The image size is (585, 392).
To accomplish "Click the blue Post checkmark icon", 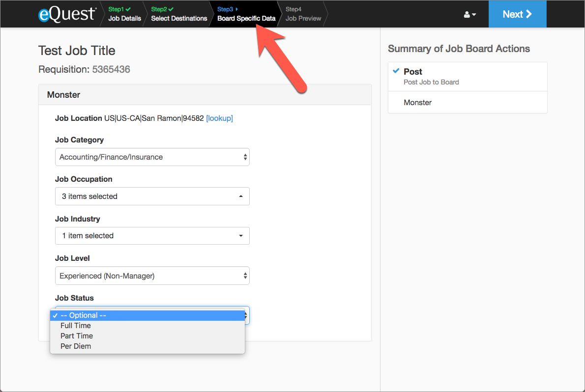I will click(396, 71).
